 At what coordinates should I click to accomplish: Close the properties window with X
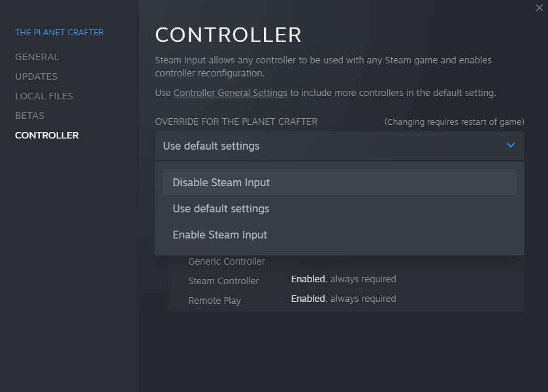pos(540,8)
